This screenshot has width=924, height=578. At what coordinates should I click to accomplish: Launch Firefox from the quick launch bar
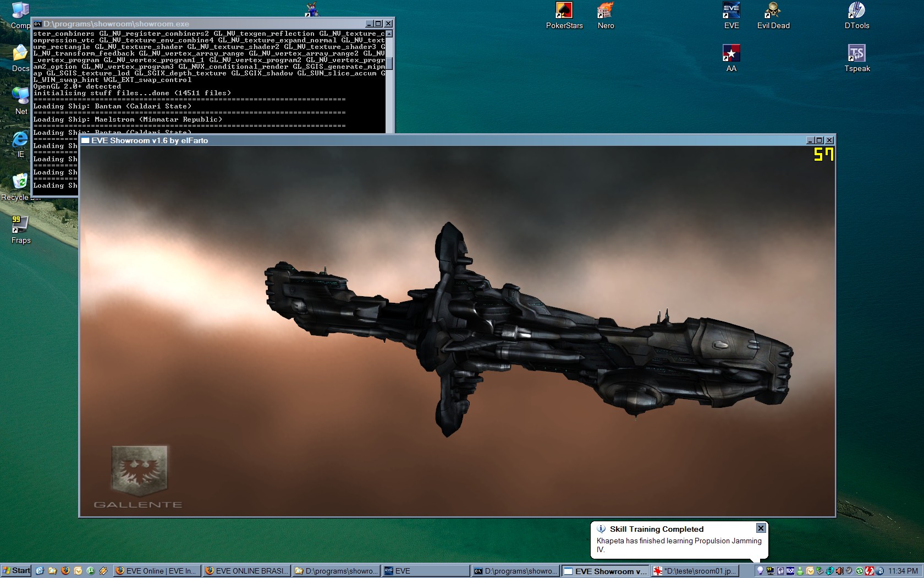click(x=65, y=571)
